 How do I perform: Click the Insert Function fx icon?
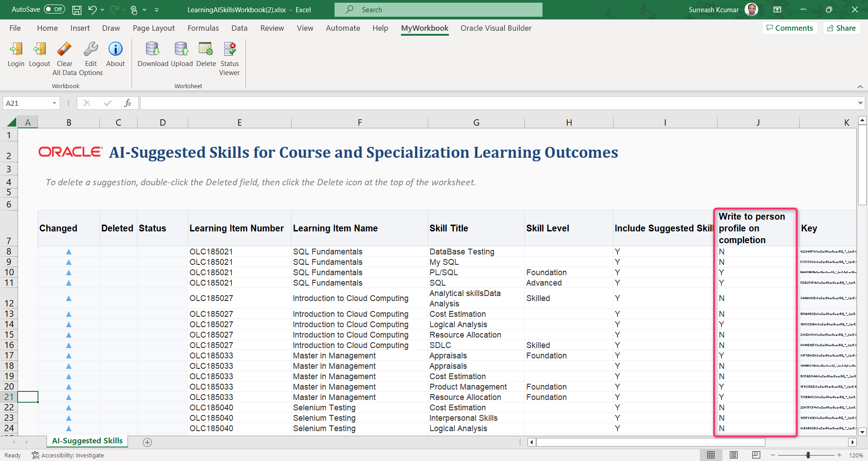pyautogui.click(x=127, y=103)
